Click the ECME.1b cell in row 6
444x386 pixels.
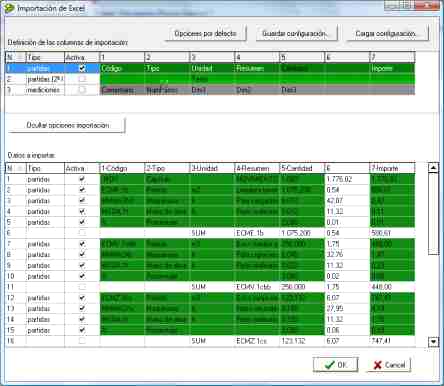click(x=257, y=233)
